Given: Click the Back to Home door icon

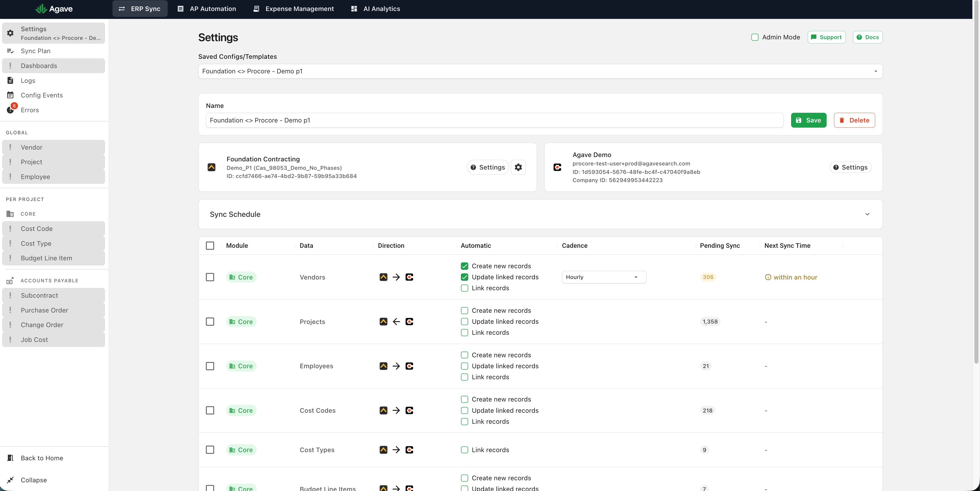Looking at the screenshot, I should click(x=10, y=458).
